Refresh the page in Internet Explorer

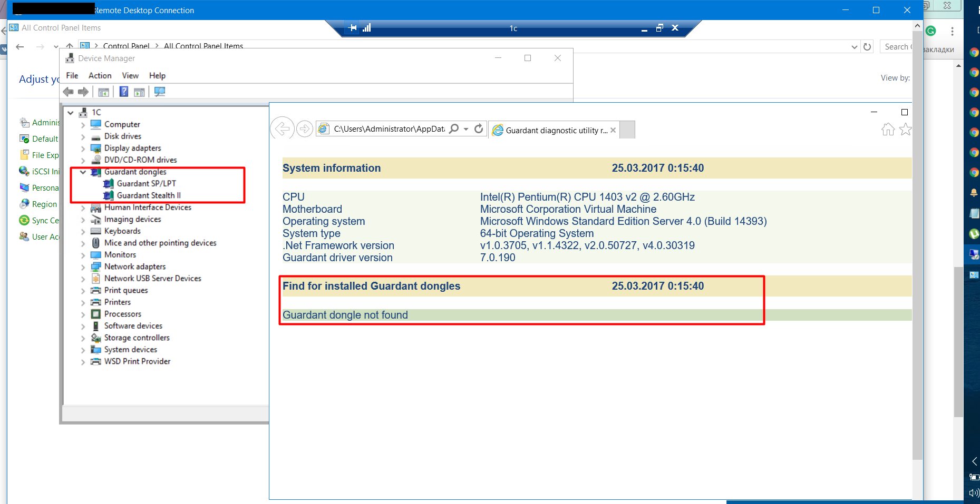(x=479, y=129)
